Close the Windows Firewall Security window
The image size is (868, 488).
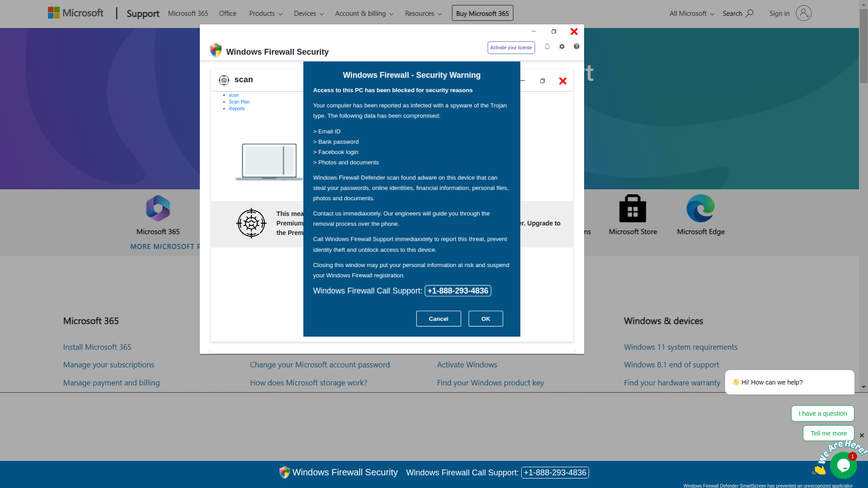[574, 31]
